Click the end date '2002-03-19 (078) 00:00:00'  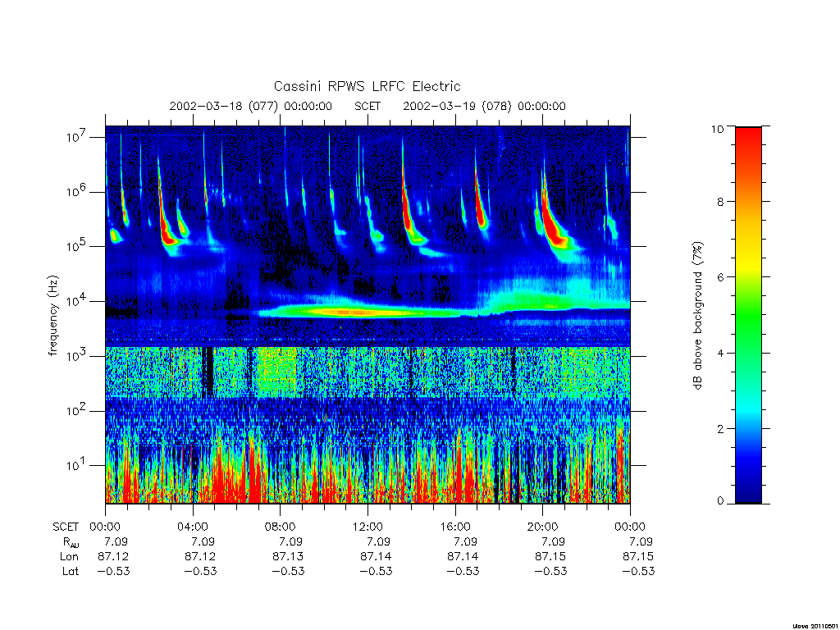click(x=484, y=106)
